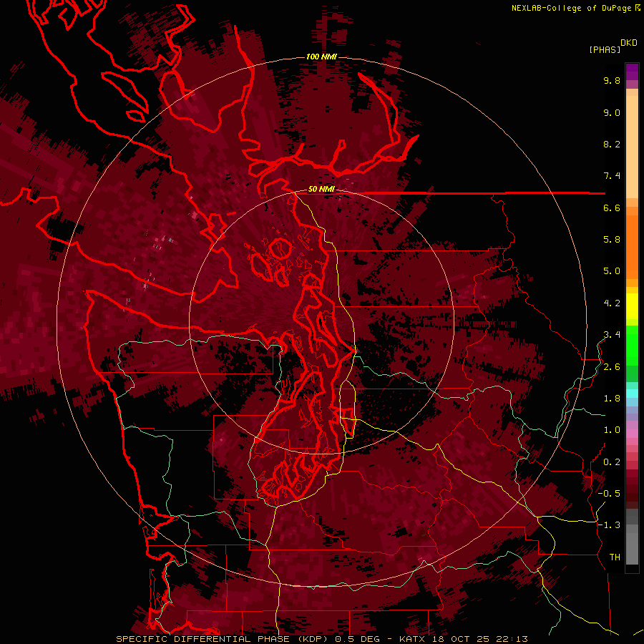Click the 4.2 legend value
644x644 pixels.
pyautogui.click(x=612, y=303)
